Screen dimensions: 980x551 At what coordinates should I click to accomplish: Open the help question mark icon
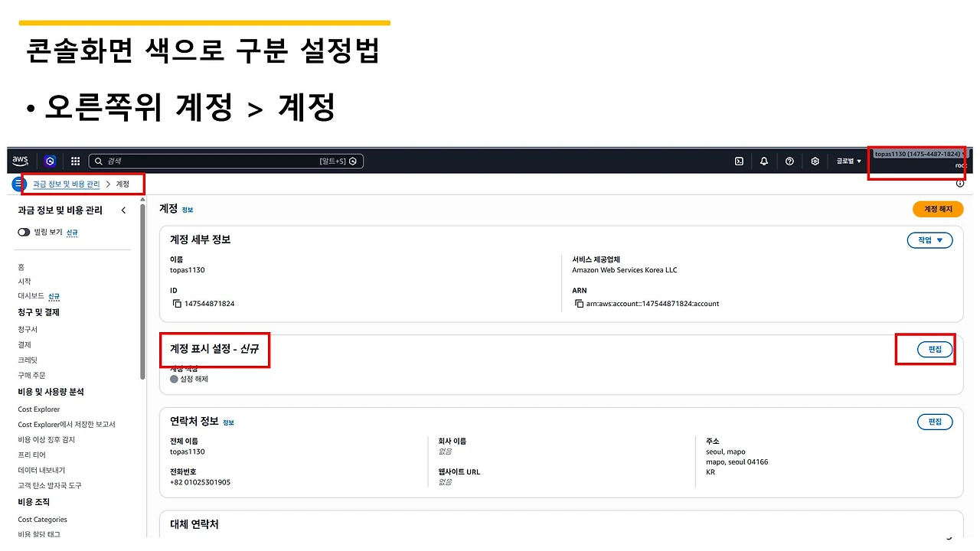(789, 161)
